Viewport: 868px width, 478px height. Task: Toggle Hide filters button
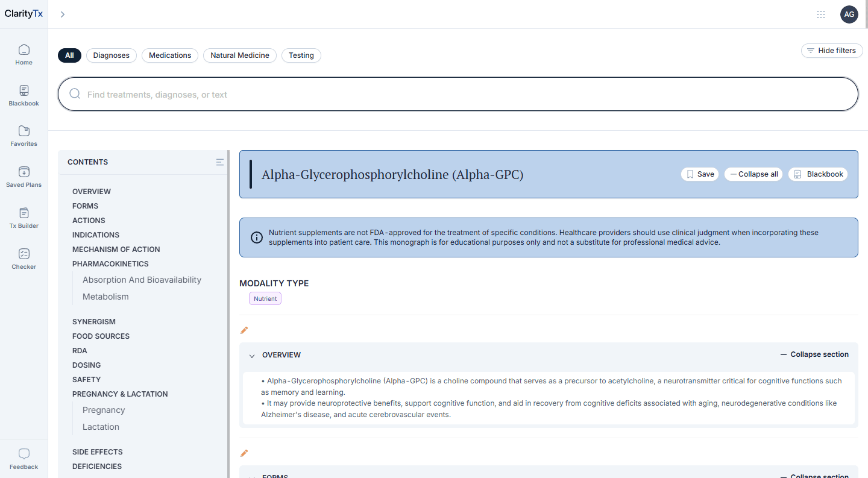pos(831,51)
